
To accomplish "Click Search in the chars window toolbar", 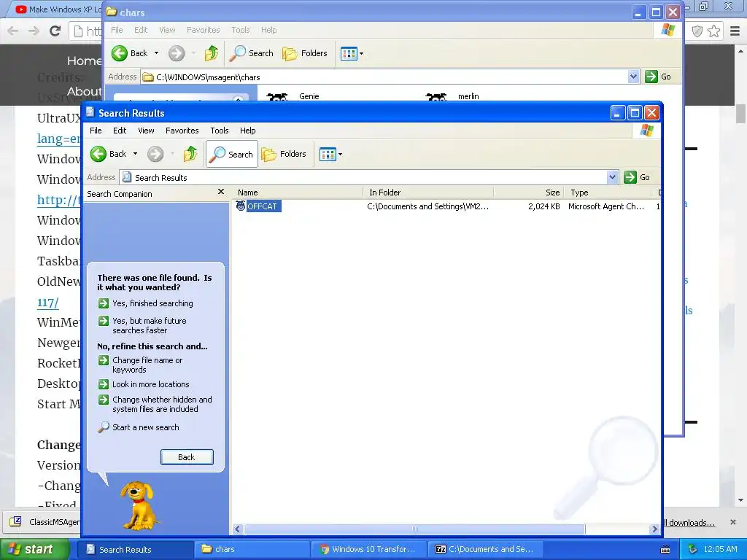I will coord(251,53).
